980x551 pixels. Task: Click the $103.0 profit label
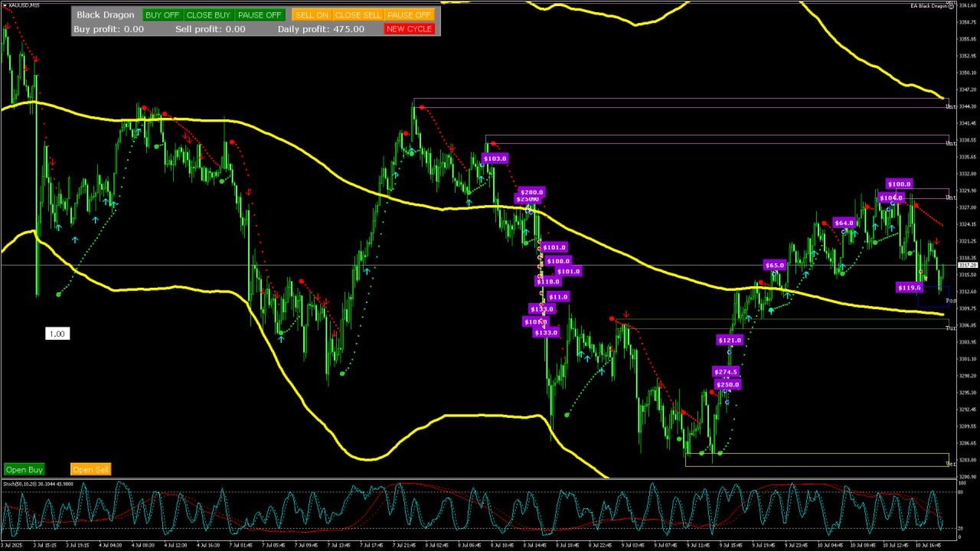tap(495, 158)
